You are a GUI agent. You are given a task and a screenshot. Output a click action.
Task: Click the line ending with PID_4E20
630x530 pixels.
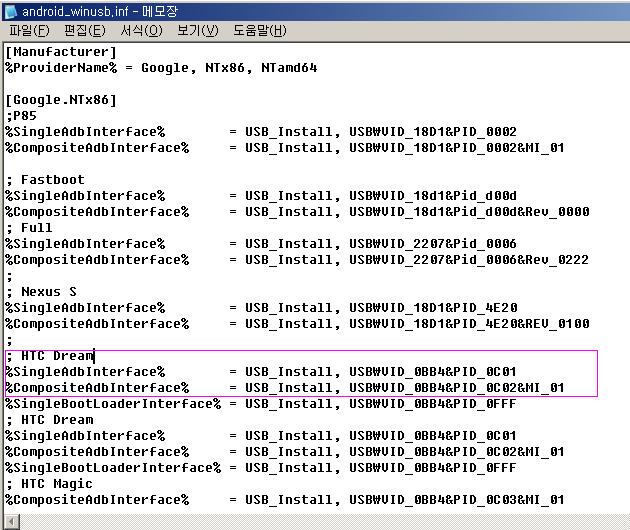[x=261, y=308]
